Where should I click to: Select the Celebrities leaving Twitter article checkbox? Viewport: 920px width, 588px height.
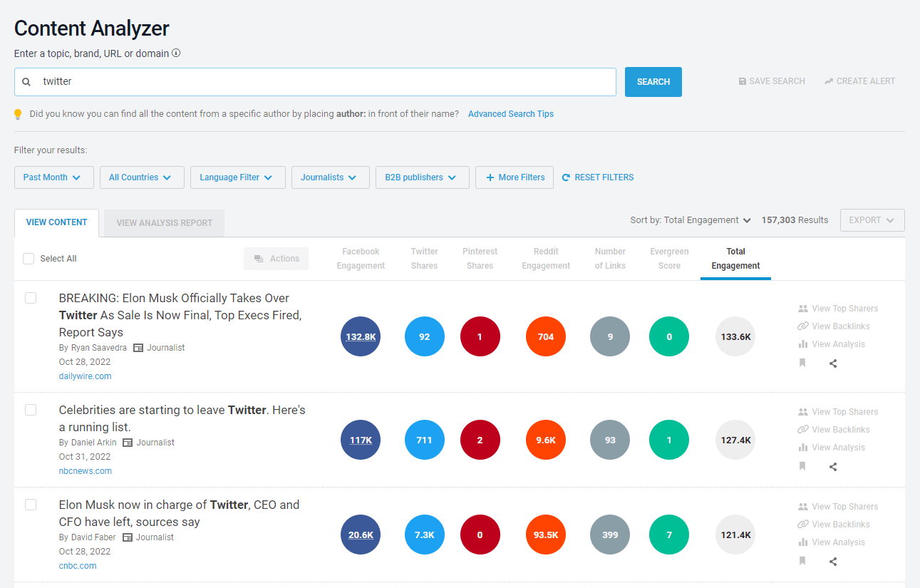coord(31,410)
